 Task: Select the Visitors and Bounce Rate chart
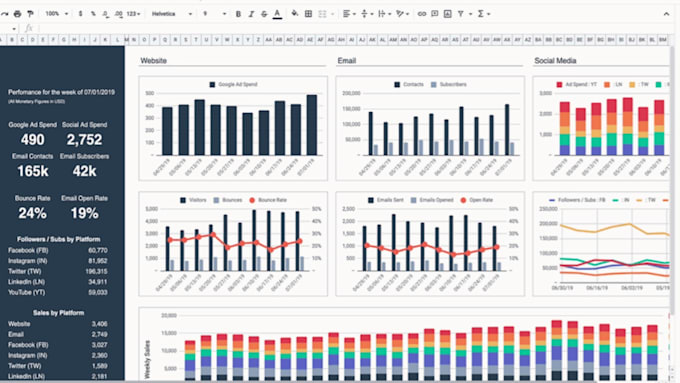click(x=233, y=244)
